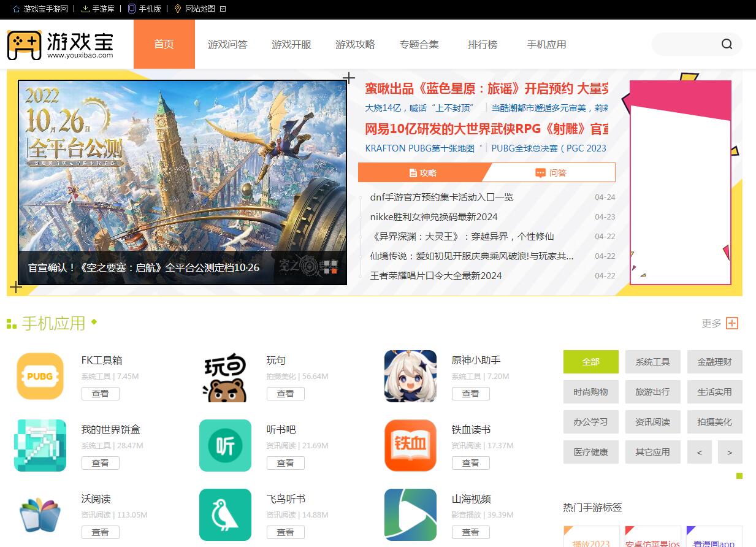Click 查看 button under 玩句

tap(286, 394)
